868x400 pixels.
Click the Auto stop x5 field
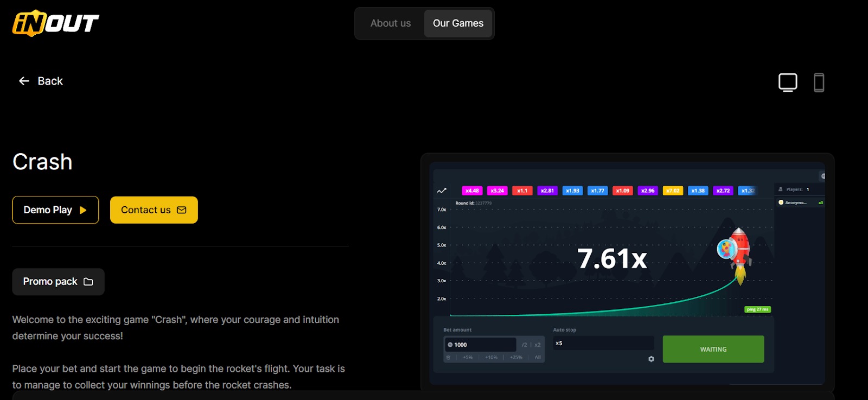pos(603,343)
